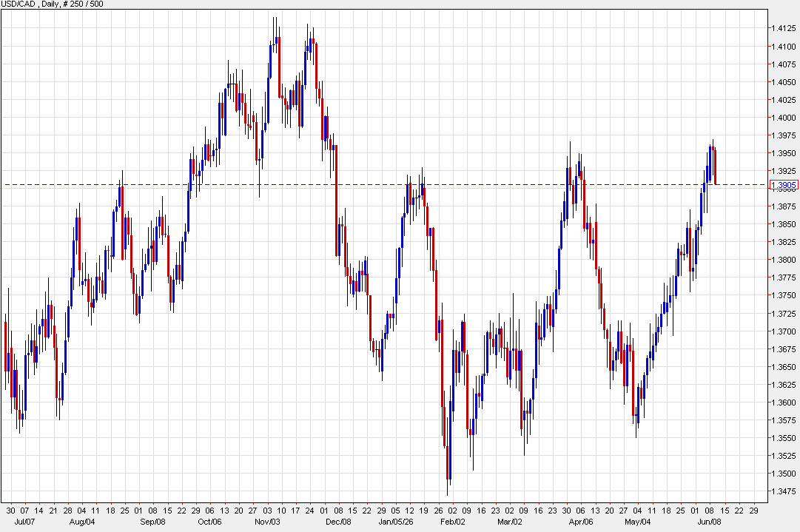Click the 1.3750 price level label

point(783,296)
